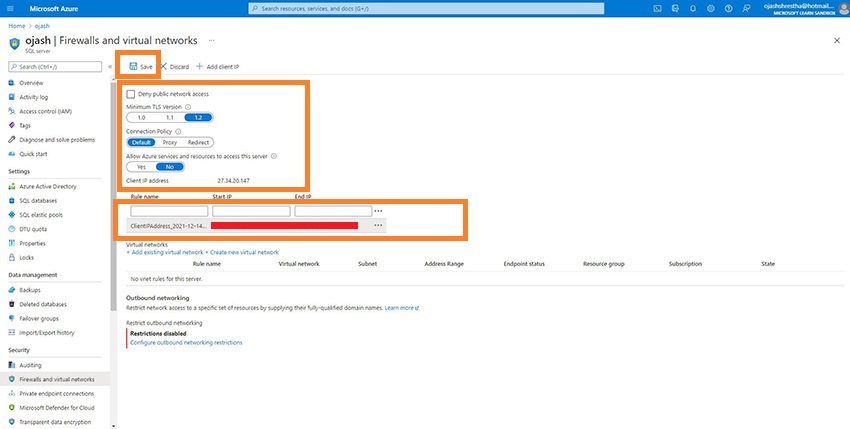Screen dimensions: 850x429
Task: Open Cloud Shell from the top bar
Action: pyautogui.click(x=657, y=9)
